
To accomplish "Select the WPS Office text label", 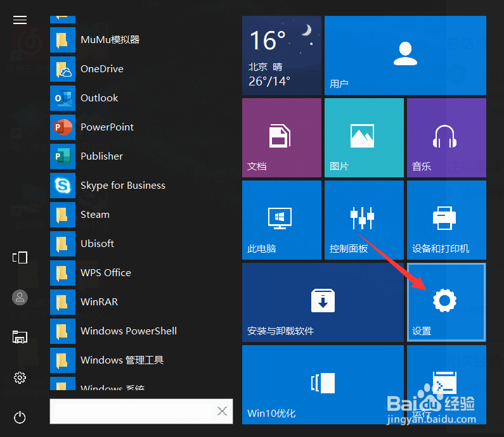I will tap(106, 273).
